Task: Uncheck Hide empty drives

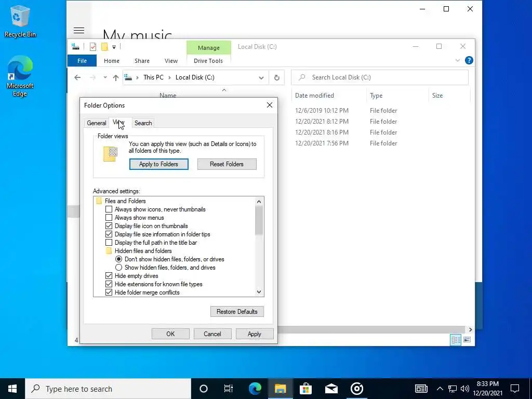Action: [x=109, y=276]
